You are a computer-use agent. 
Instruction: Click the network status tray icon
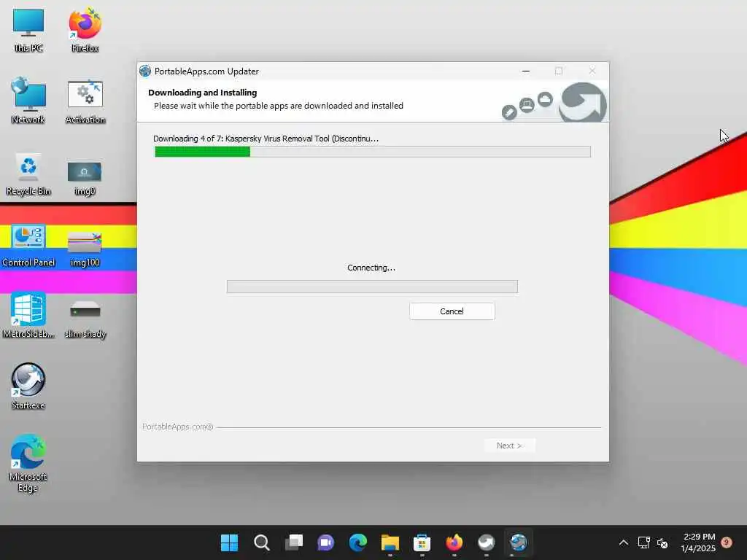click(643, 542)
